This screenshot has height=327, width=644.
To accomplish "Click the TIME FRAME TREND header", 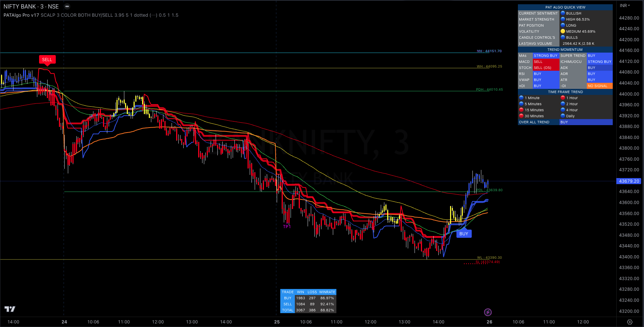I will point(565,92).
